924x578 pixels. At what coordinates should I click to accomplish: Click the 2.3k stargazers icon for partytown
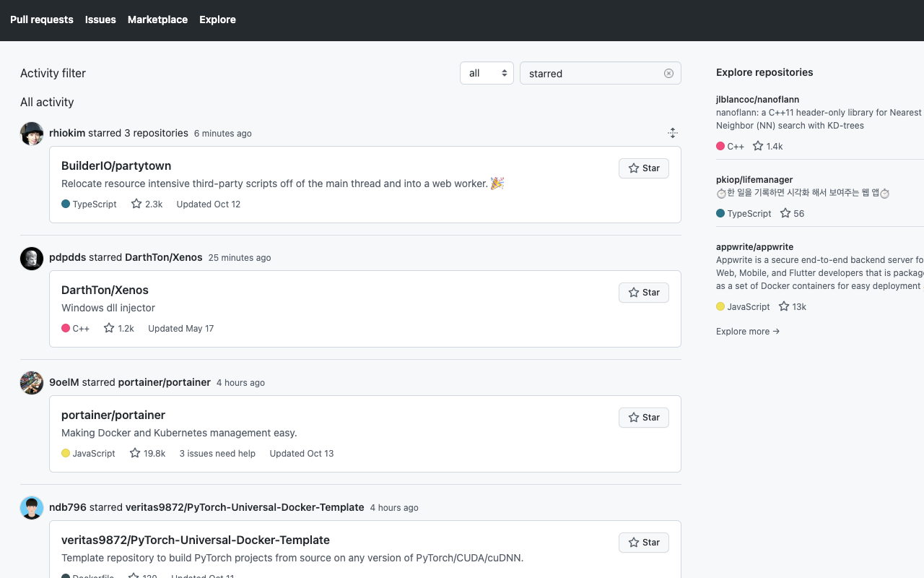click(136, 204)
